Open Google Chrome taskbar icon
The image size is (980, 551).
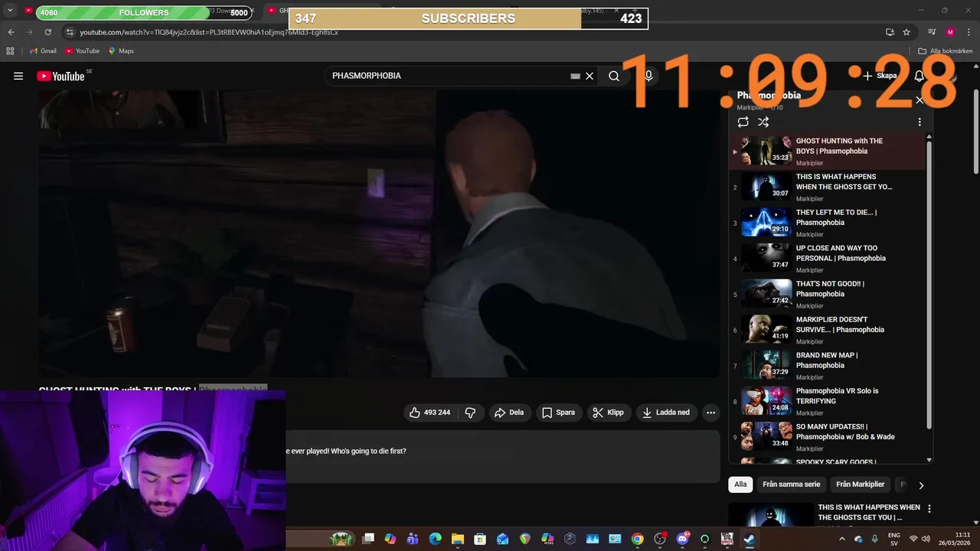(637, 539)
